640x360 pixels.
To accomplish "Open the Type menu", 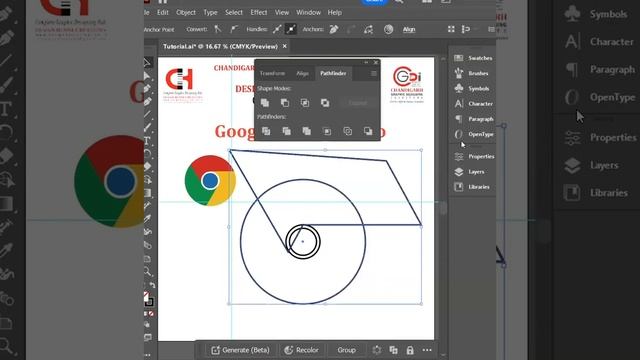I will 210,13.
